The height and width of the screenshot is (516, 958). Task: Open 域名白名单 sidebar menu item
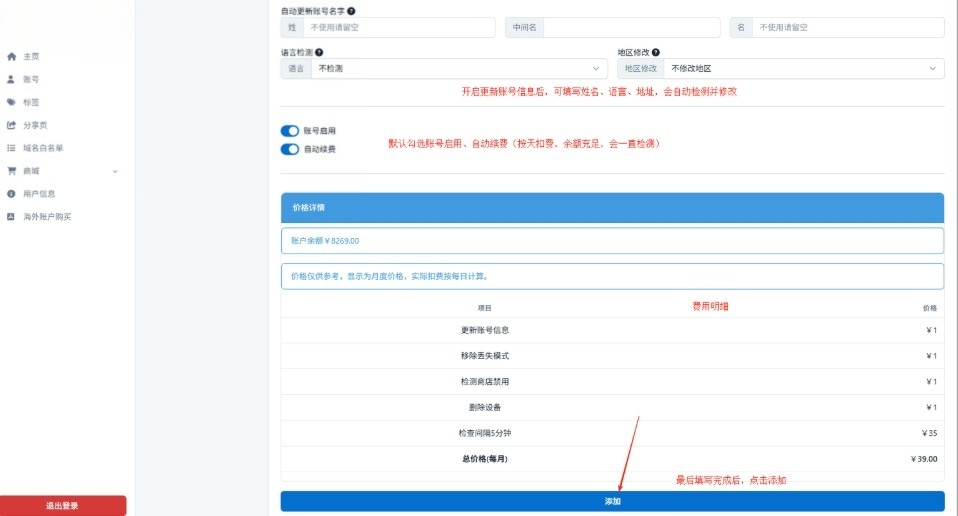[43, 148]
